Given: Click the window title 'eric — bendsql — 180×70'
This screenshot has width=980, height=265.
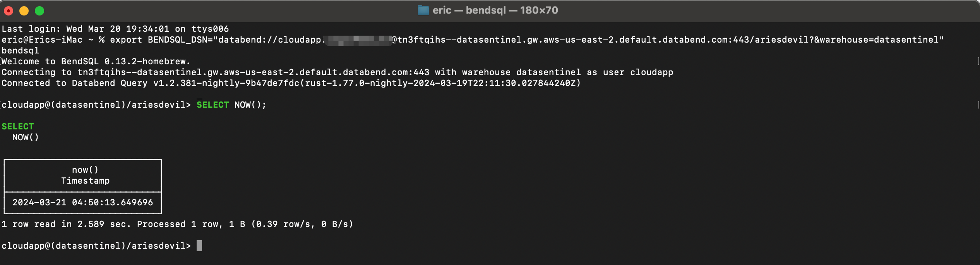Looking at the screenshot, I should [x=495, y=10].
